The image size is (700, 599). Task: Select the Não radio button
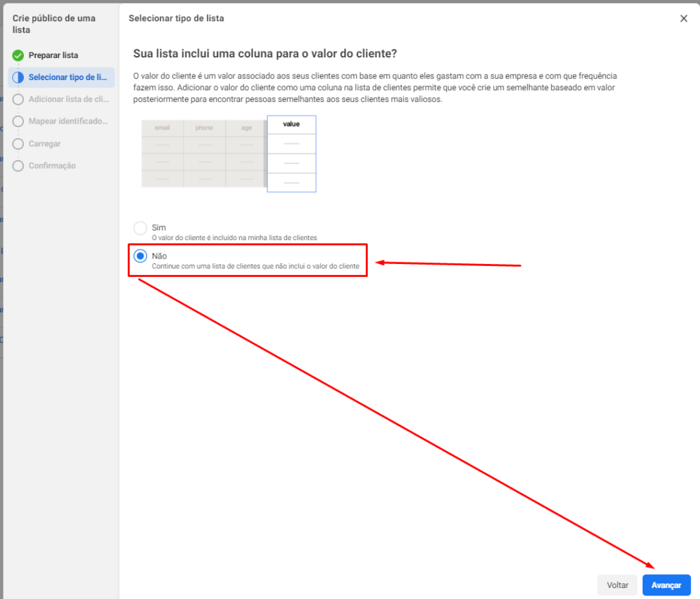140,256
